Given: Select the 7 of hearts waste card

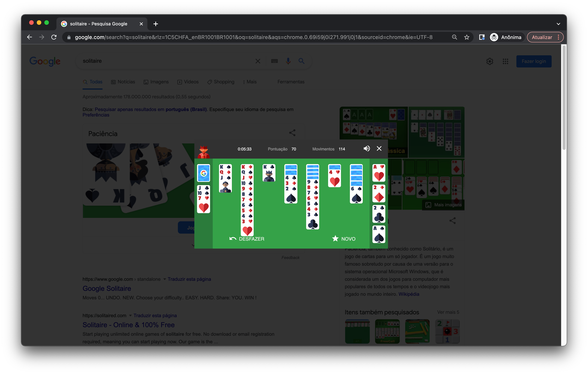Looking at the screenshot, I should pos(203,204).
